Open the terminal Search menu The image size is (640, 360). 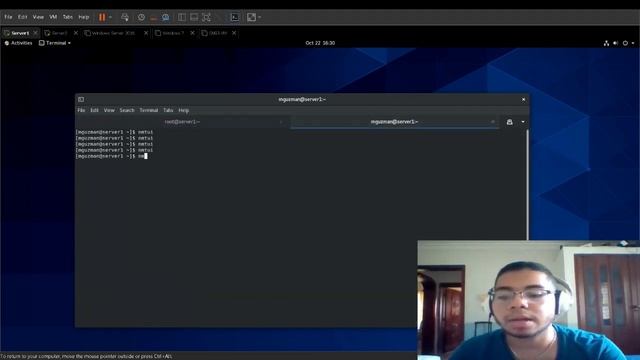tap(127, 110)
